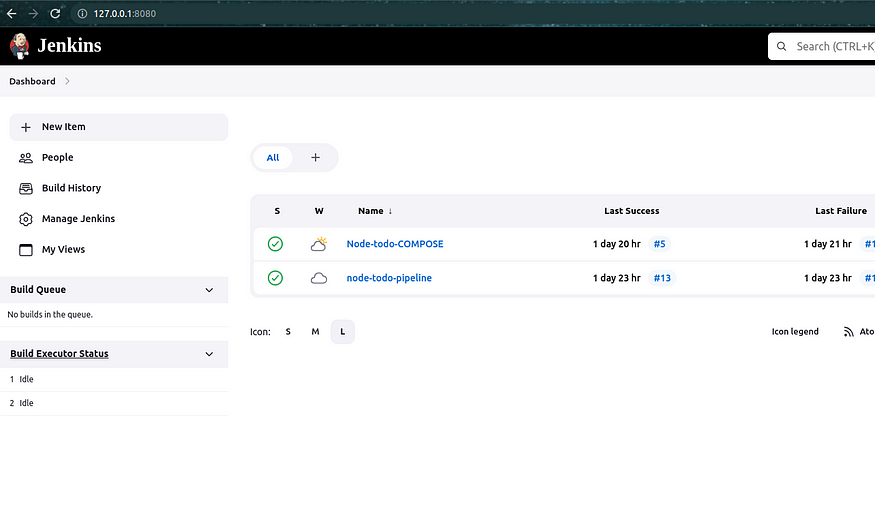
Task: Add a new view with the plus tab
Action: click(315, 158)
